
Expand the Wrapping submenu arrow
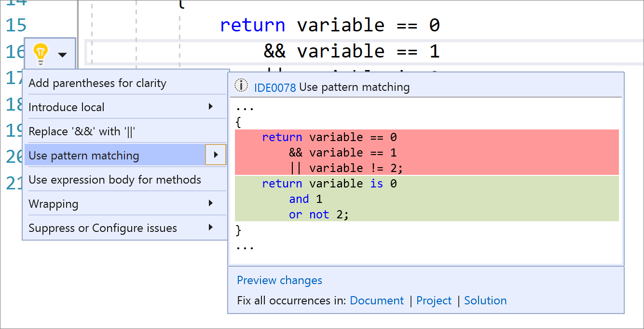211,203
